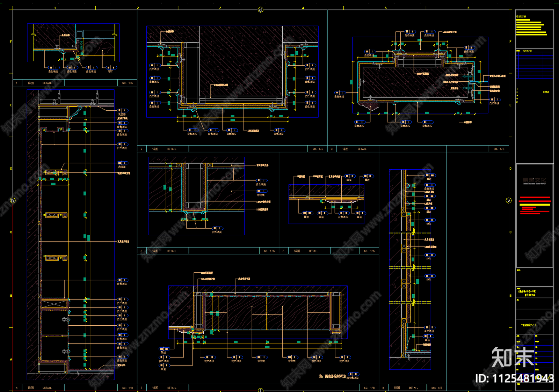Select the 'DETAIL' title of drawing 3

362,149
